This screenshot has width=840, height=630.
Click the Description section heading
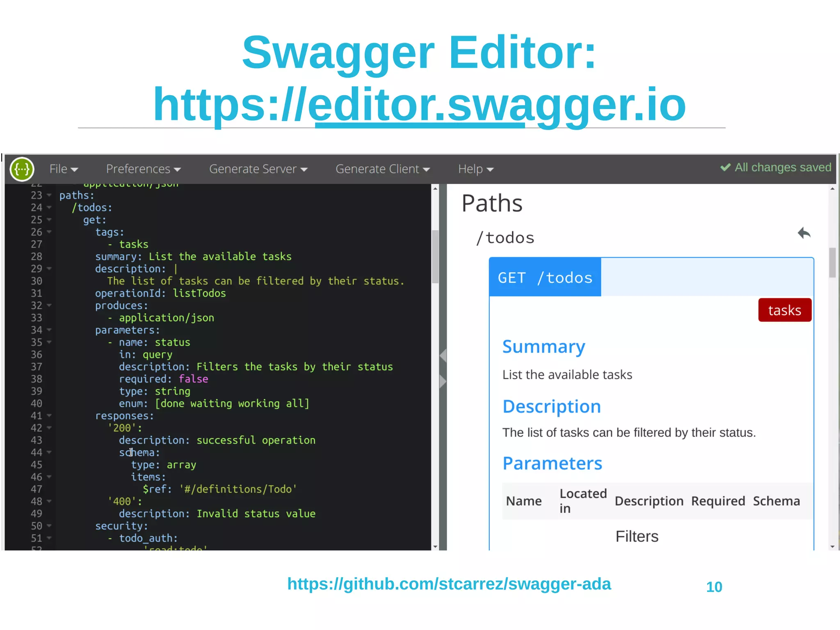point(552,407)
